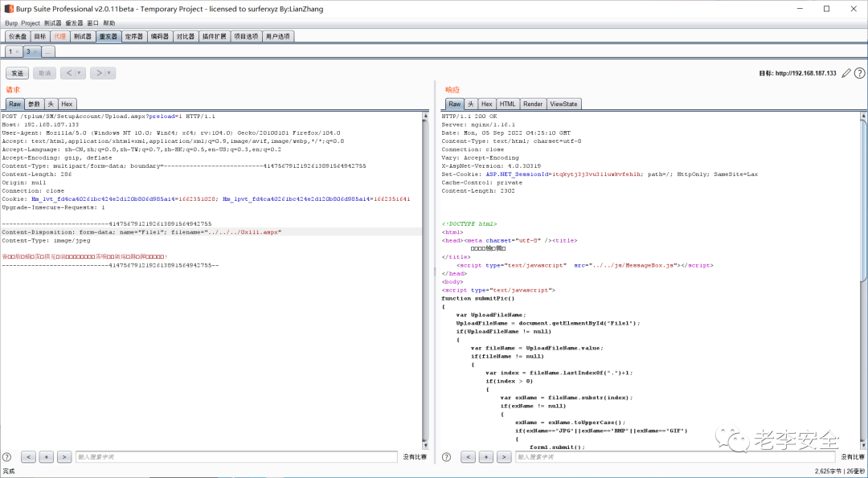Switch to the 仪表盘 tab
Viewport: 868px width, 478px height.
[18, 36]
